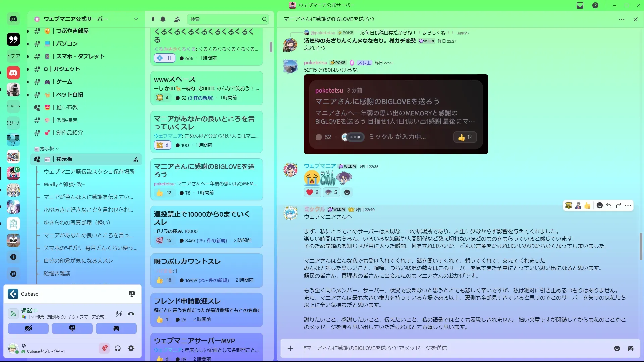Toggle microphone mute button
The height and width of the screenshot is (362, 644).
pyautogui.click(x=104, y=349)
